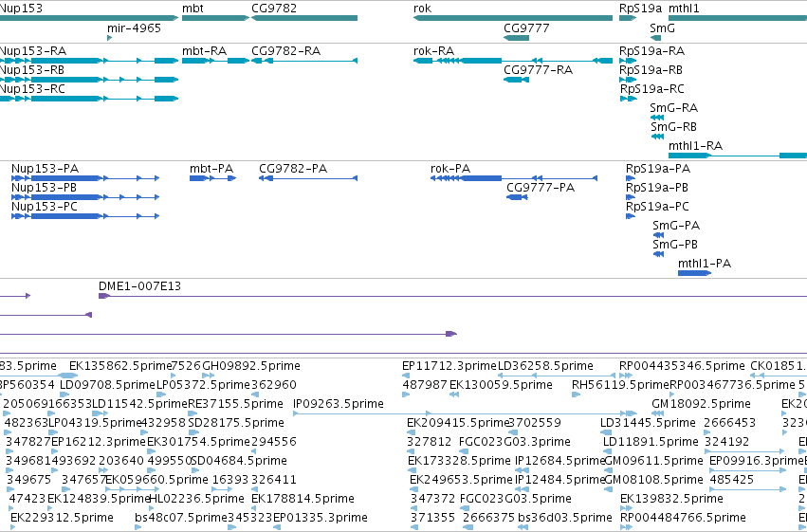Click the RpS19a-RA transcript label
The width and height of the screenshot is (807, 532).
651,51
